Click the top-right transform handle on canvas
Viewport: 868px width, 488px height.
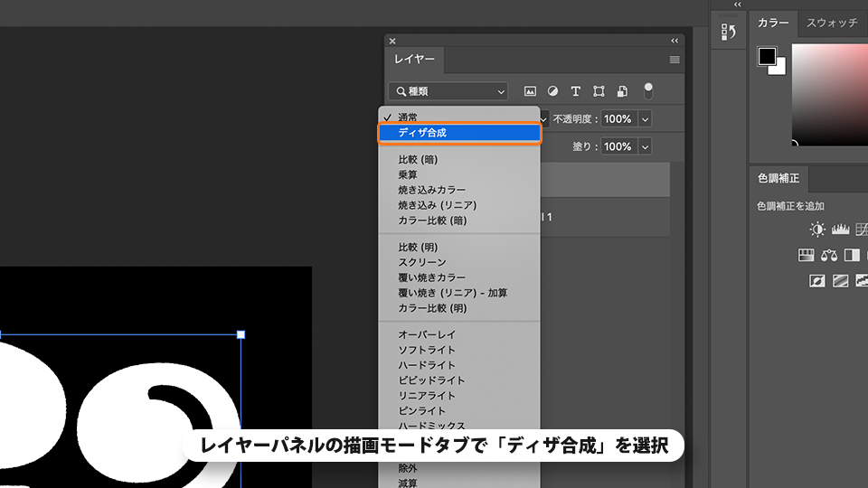point(241,334)
